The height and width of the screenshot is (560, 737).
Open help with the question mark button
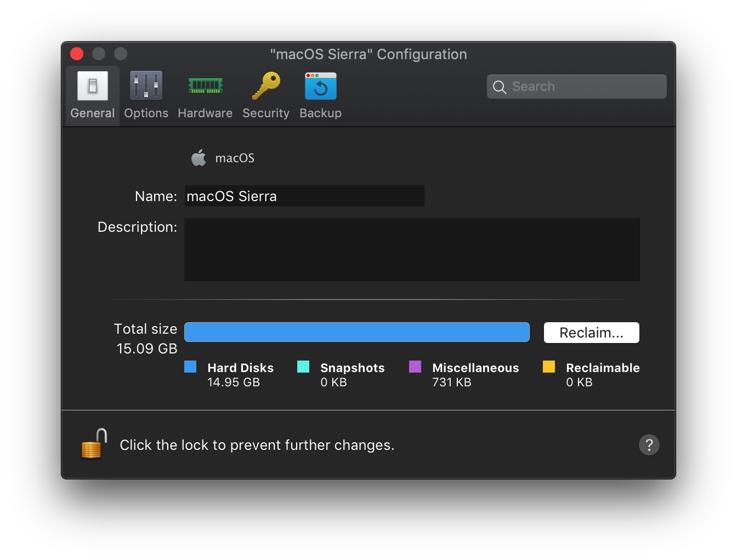(x=649, y=445)
